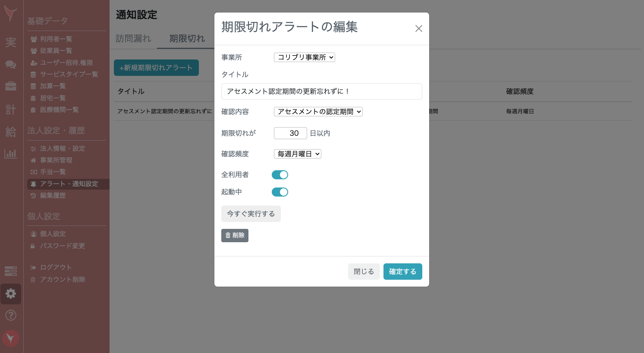Select the 30 days input field
The image size is (644, 353).
290,133
